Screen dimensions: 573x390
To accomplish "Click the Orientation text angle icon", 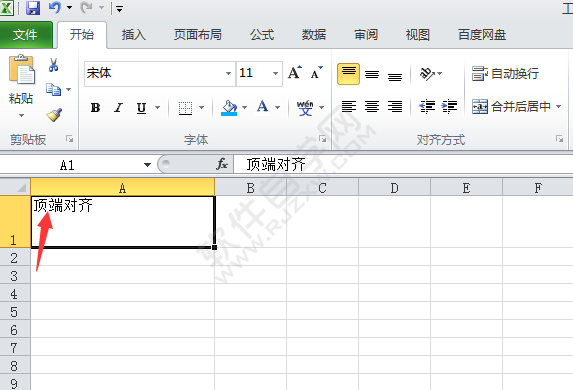I will pos(428,74).
